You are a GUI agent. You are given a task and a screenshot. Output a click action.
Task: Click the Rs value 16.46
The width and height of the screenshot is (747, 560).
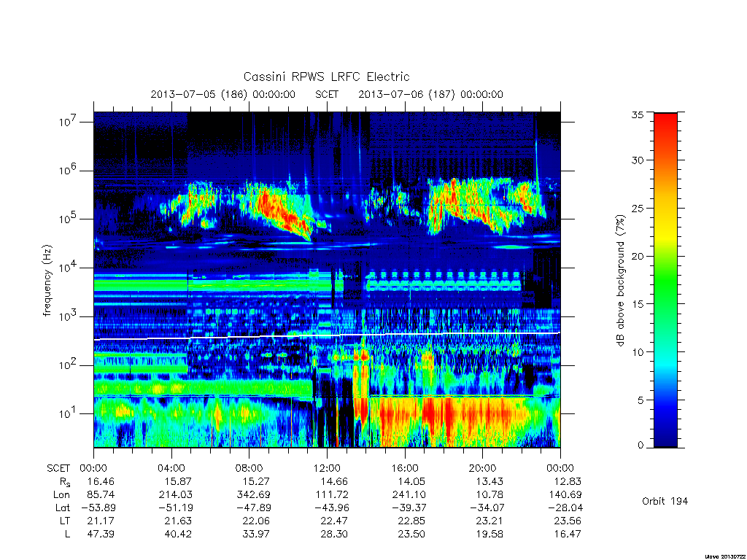click(x=101, y=481)
